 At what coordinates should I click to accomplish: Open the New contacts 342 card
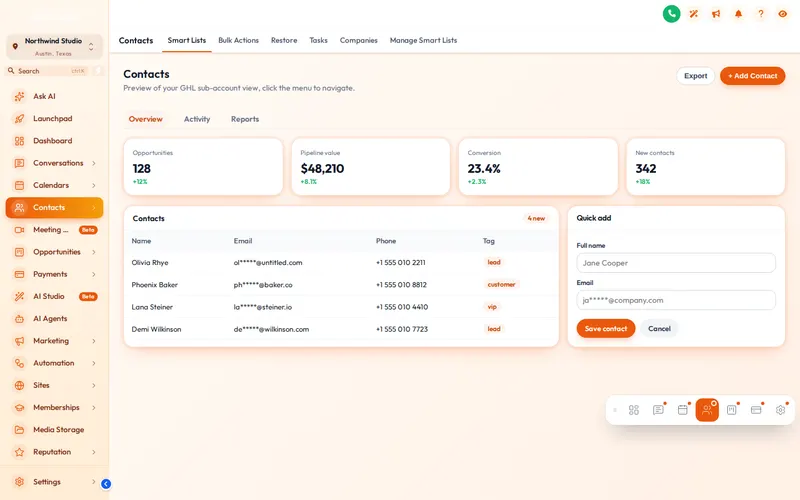tap(706, 167)
